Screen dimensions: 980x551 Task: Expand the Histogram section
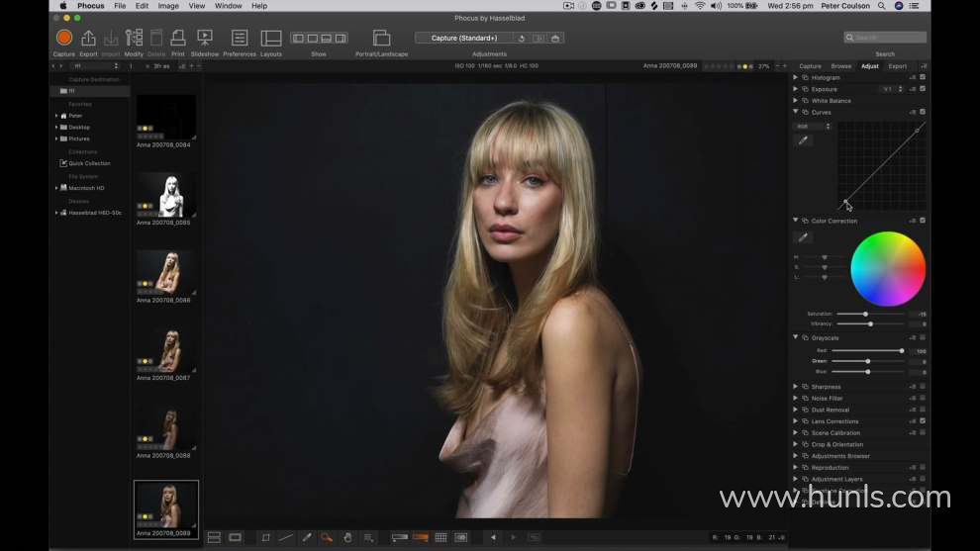(x=796, y=77)
